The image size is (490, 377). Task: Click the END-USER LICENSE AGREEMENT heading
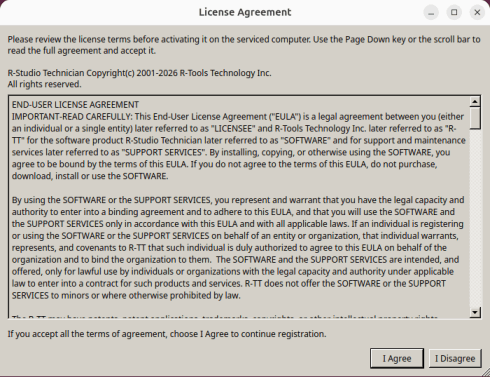[x=75, y=105]
